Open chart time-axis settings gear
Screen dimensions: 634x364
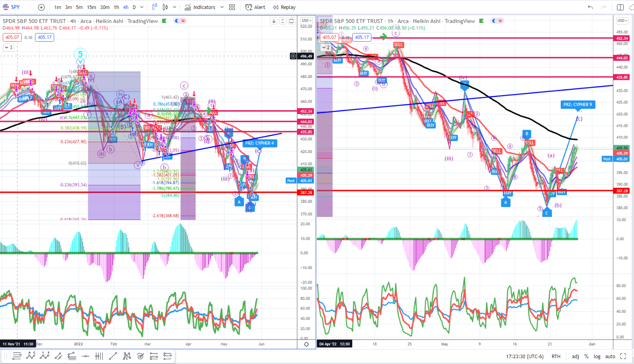307,344
